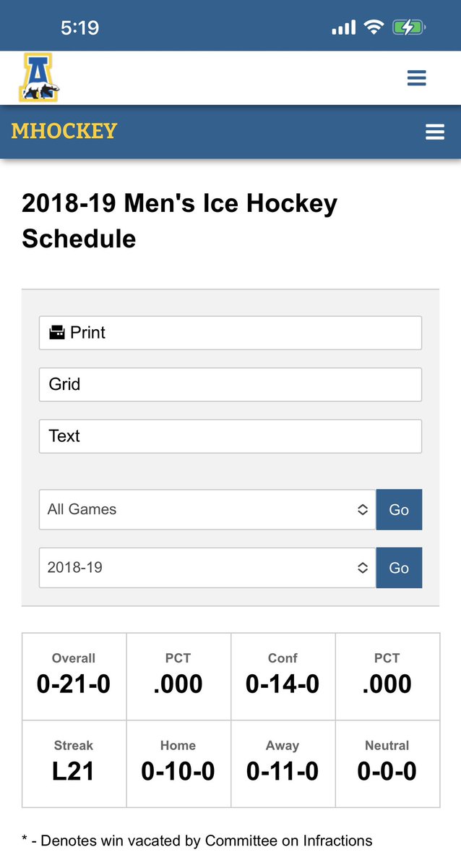
Task: Tap the MHOCKEY section title
Action: click(x=64, y=131)
